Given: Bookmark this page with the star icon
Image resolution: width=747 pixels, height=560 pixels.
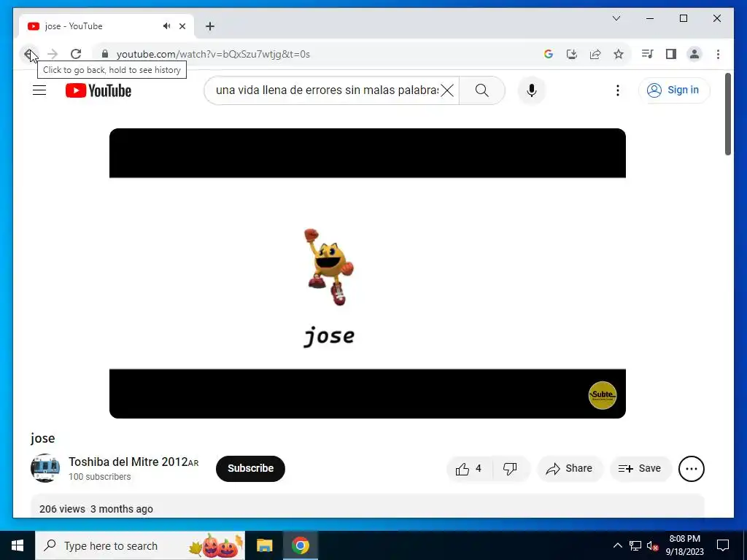Looking at the screenshot, I should (x=619, y=54).
